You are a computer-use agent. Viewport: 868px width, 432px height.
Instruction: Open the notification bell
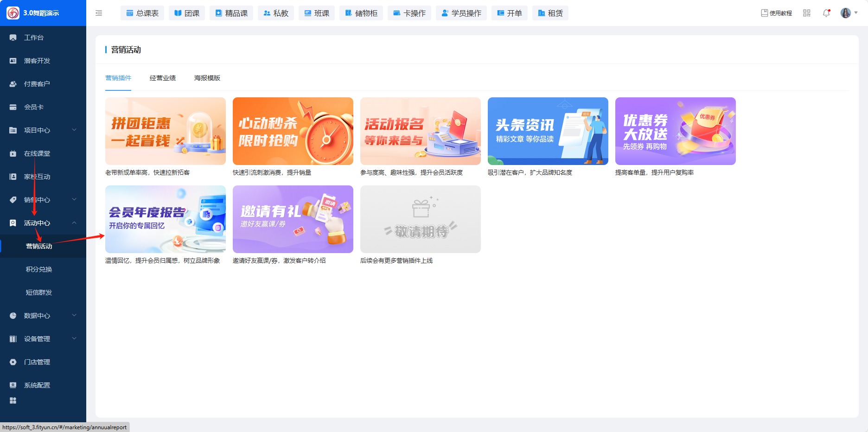[826, 13]
